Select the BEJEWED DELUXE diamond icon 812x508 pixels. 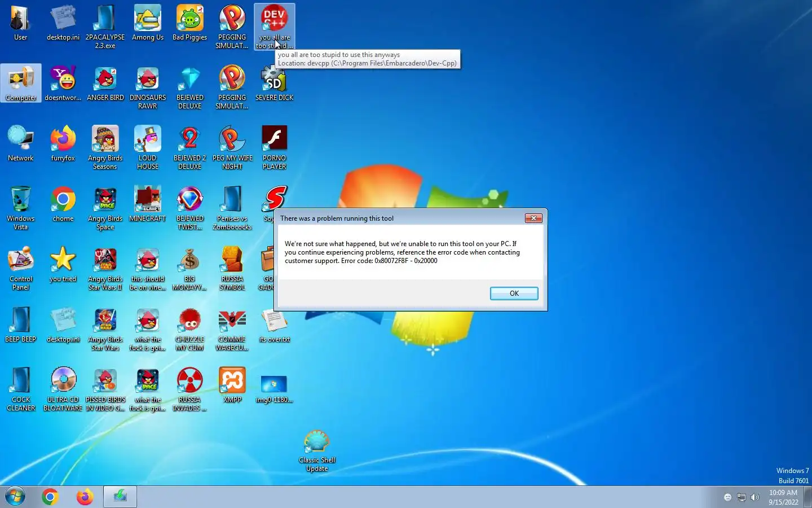[190, 87]
